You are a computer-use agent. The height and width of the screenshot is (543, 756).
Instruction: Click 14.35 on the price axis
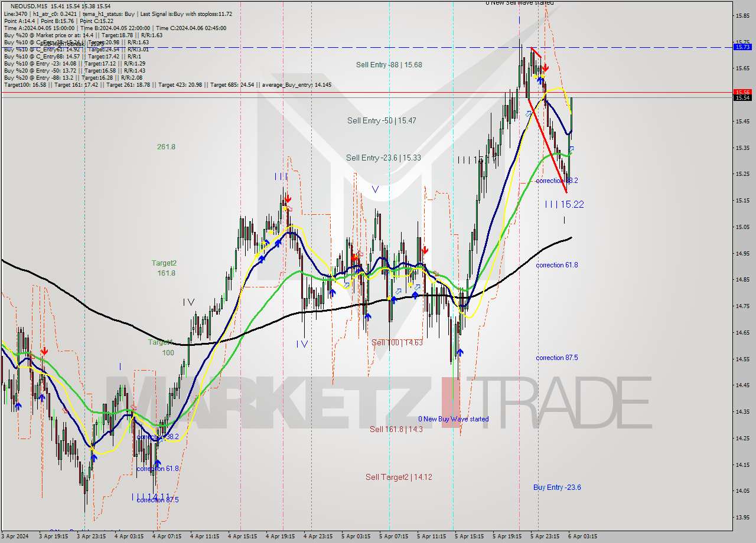click(742, 411)
